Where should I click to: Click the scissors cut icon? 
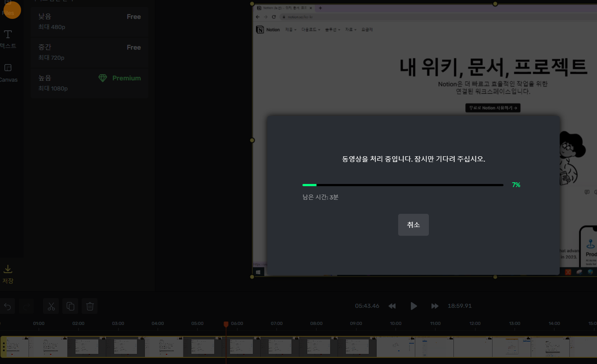click(x=51, y=306)
